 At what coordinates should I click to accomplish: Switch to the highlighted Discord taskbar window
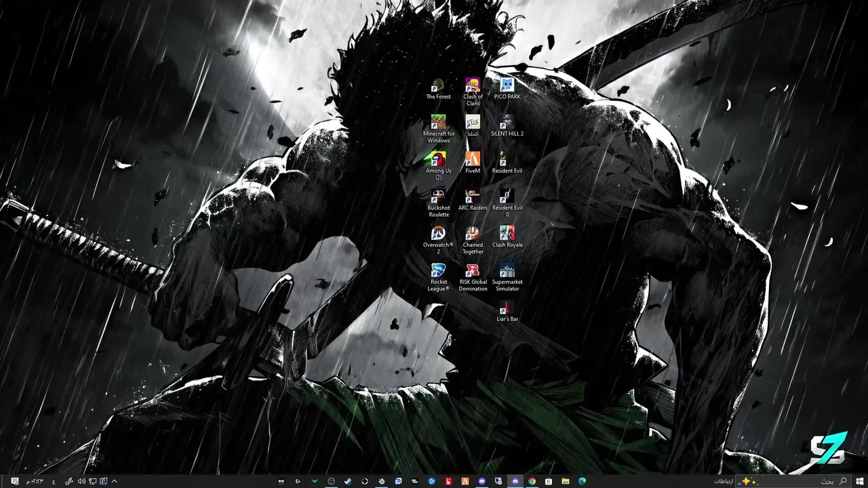[x=515, y=481]
